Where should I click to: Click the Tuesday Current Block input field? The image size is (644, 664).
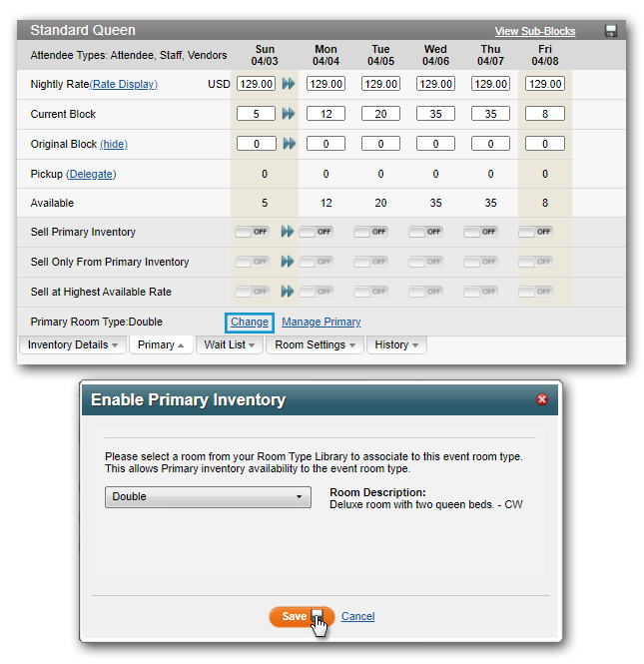coord(380,115)
